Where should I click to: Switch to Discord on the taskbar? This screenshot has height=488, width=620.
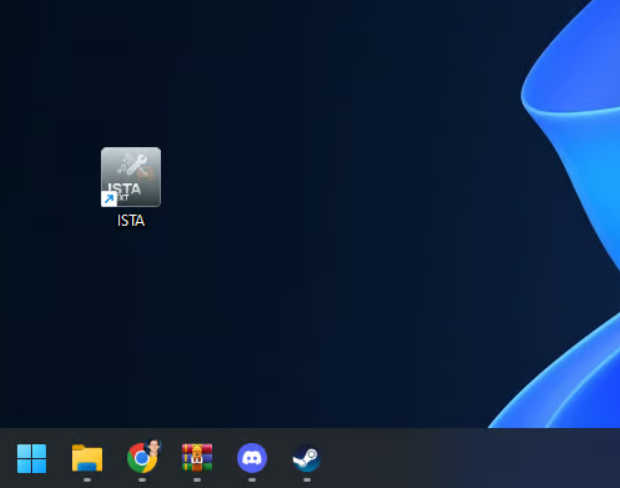[252, 458]
